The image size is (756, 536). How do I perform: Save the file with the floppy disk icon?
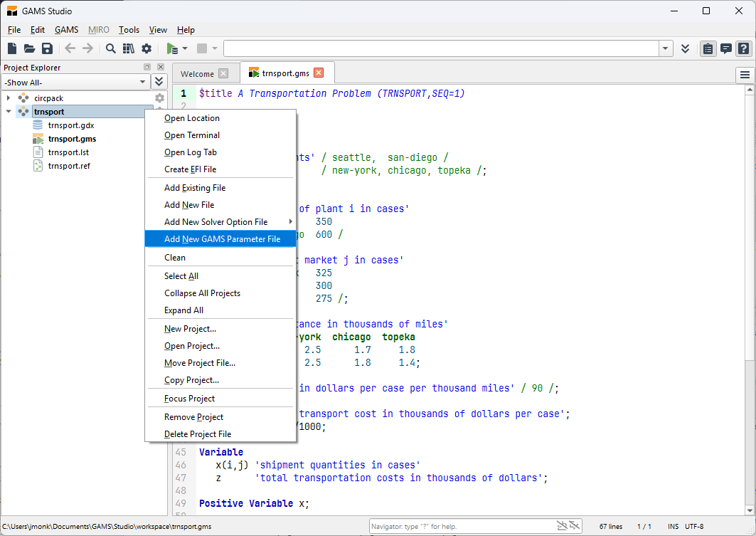[x=47, y=48]
